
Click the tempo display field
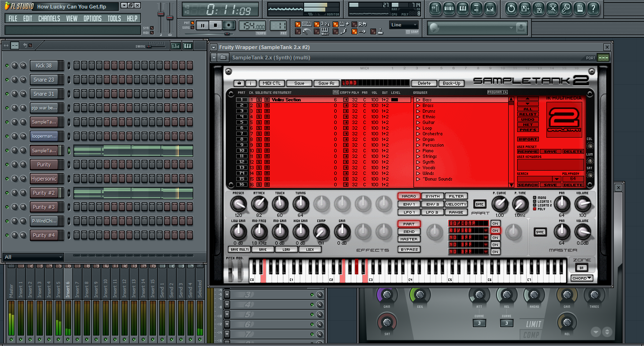pos(252,26)
